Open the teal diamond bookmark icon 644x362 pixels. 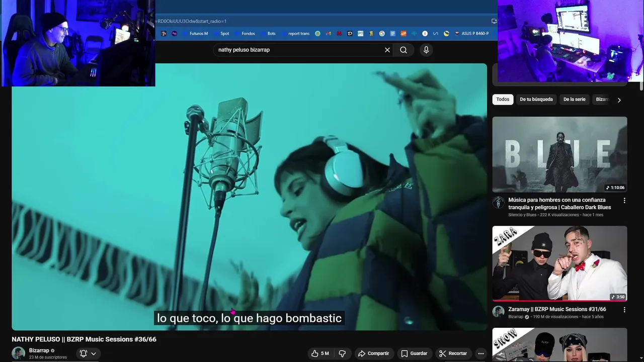click(414, 34)
